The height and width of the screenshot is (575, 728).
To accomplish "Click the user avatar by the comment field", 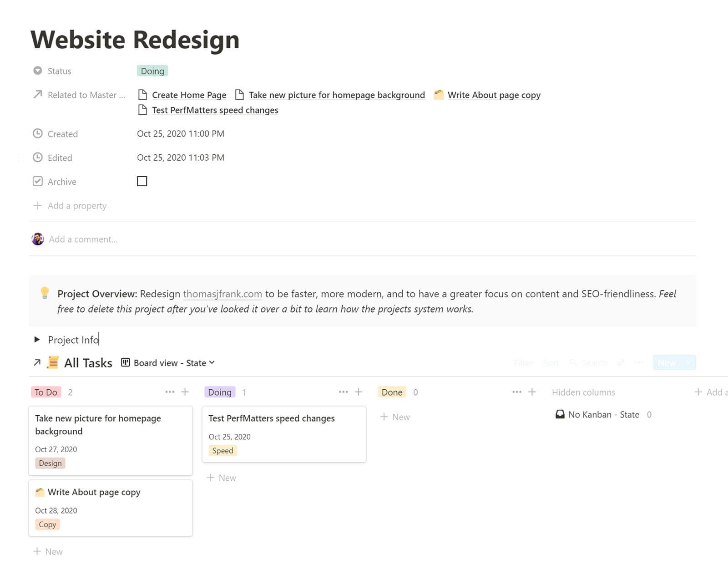I will click(38, 239).
